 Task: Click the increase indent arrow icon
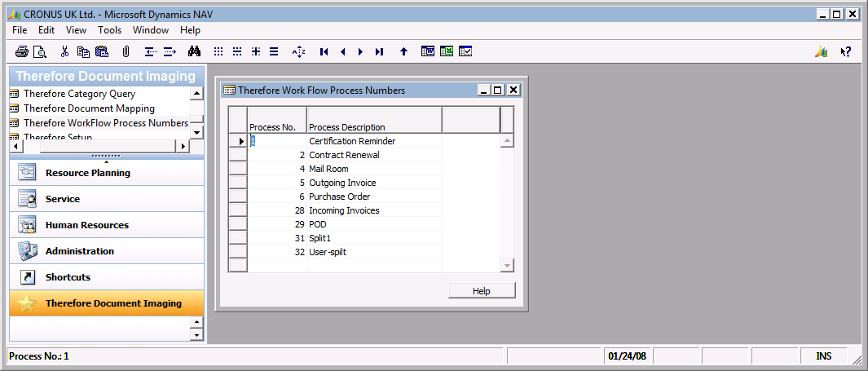pyautogui.click(x=170, y=51)
